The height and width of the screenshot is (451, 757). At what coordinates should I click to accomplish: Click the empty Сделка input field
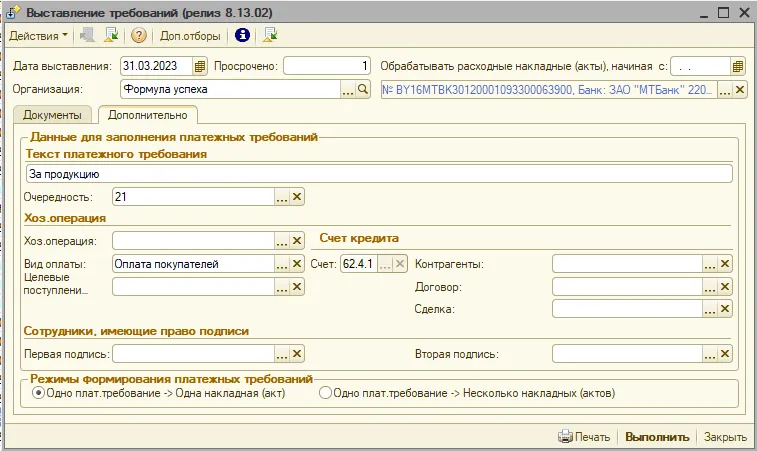point(627,309)
